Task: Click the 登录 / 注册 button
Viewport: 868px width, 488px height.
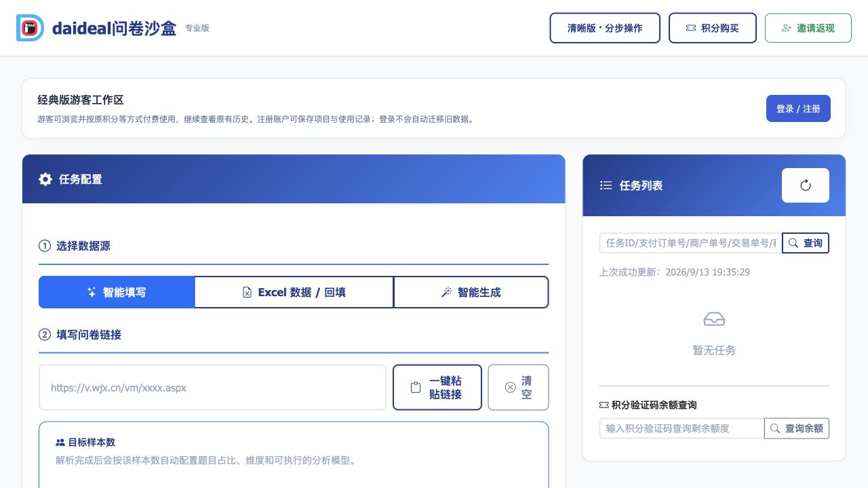Action: click(x=798, y=108)
